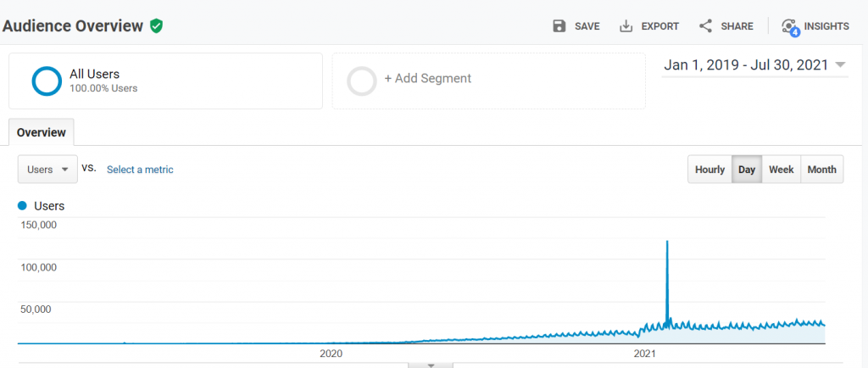
Task: Click the Share network icon
Action: coord(705,26)
